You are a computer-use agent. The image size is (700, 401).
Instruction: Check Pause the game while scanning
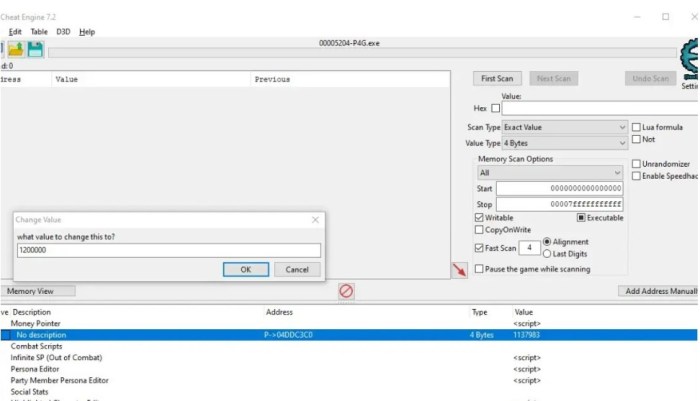479,269
